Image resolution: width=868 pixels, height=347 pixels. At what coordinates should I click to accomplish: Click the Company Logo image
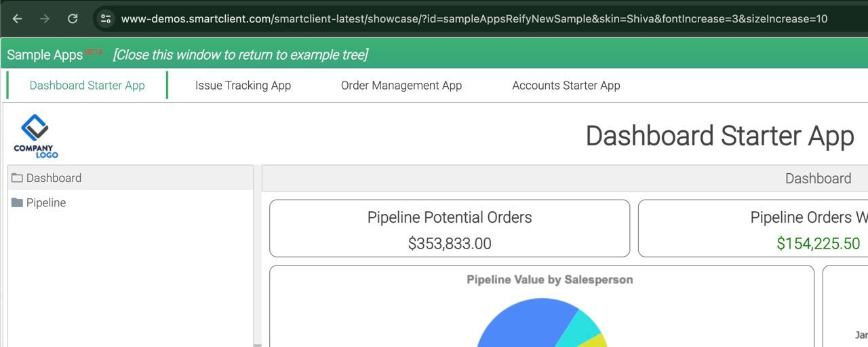tap(35, 136)
